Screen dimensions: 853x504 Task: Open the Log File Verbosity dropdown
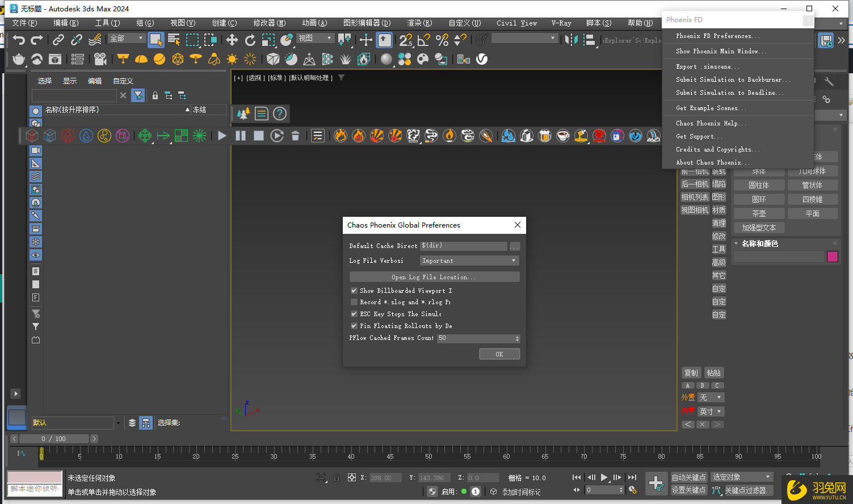click(x=469, y=261)
